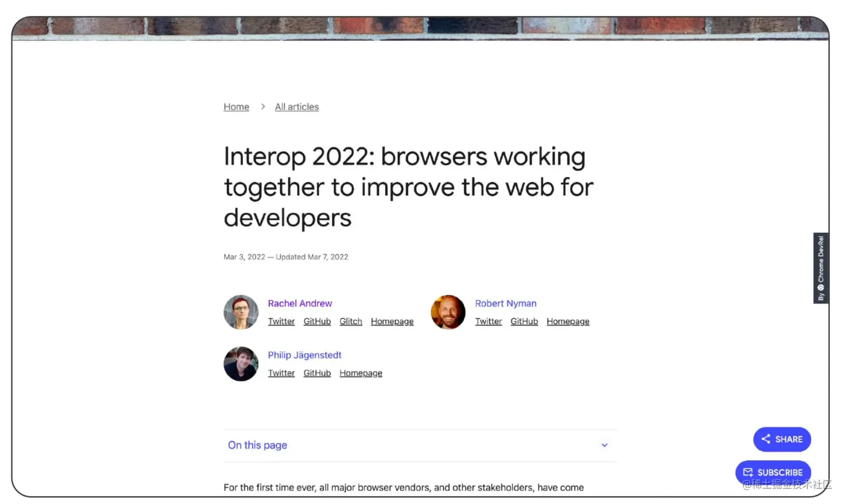Open Robert Nyman's GitHub link
846x504 pixels.
[x=524, y=321]
